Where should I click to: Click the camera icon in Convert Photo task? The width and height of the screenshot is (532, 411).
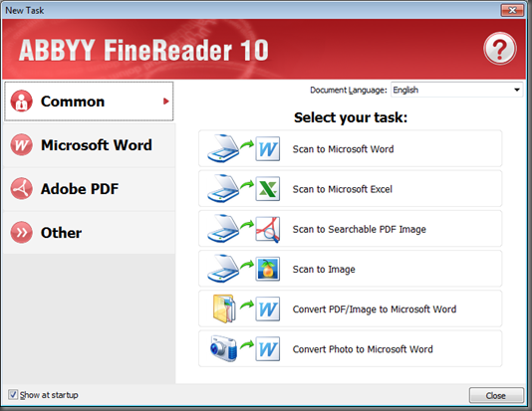[223, 348]
